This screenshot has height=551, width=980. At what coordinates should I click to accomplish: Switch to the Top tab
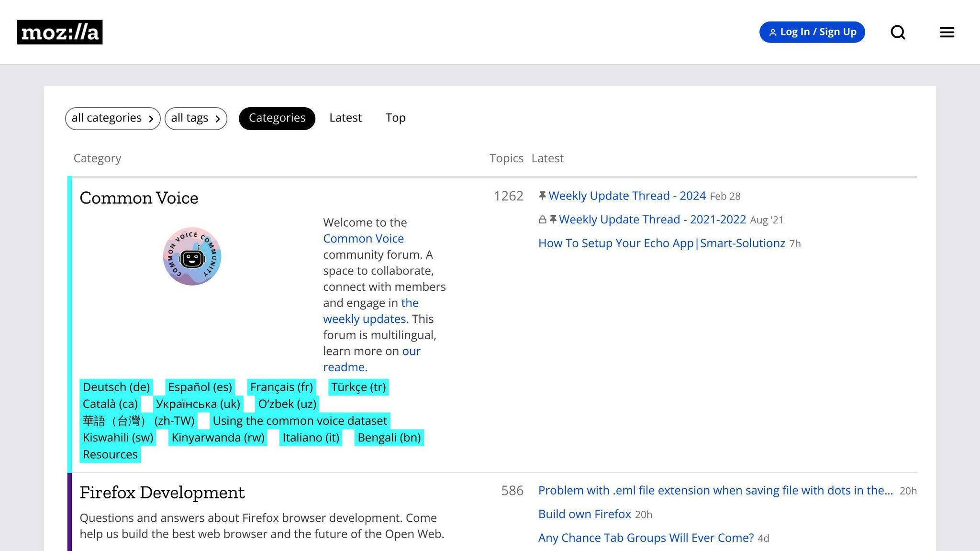395,118
